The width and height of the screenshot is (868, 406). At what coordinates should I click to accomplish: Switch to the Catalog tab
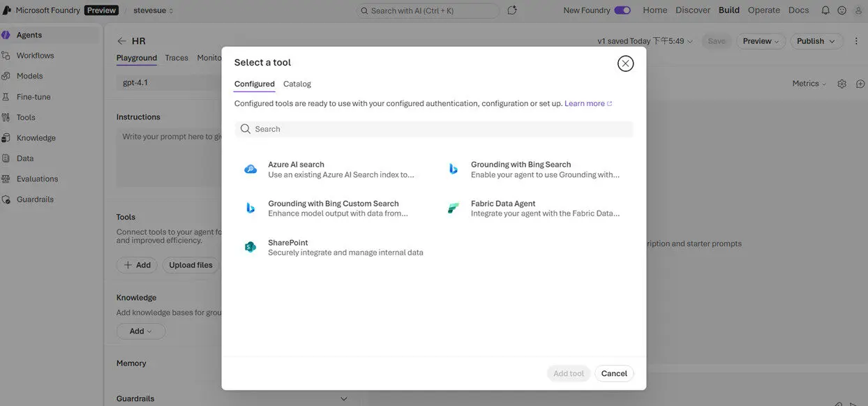297,84
